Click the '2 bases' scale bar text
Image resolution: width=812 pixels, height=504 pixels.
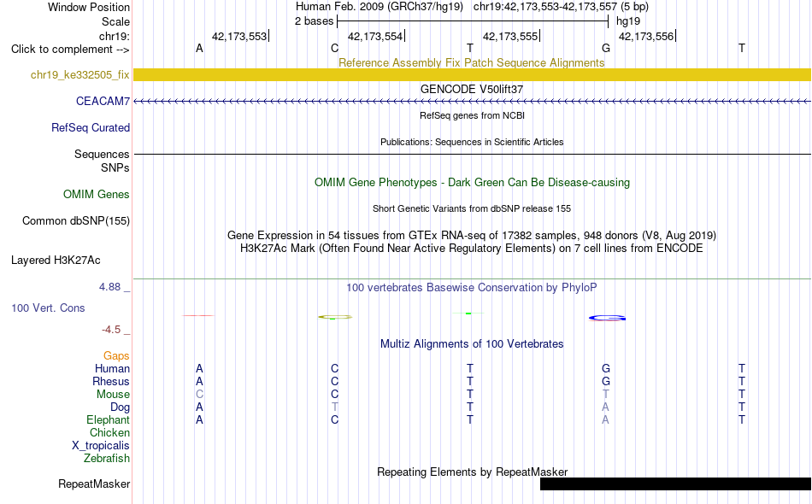[x=315, y=21]
